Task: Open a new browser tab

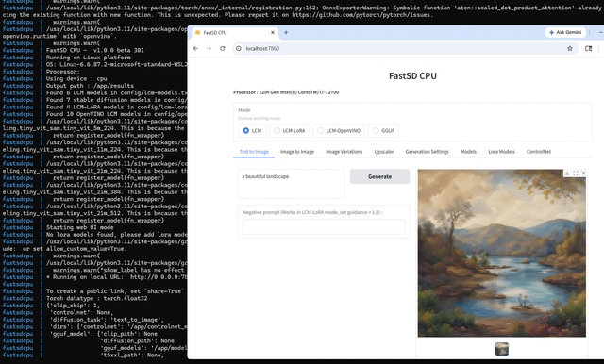Action: pyautogui.click(x=286, y=33)
